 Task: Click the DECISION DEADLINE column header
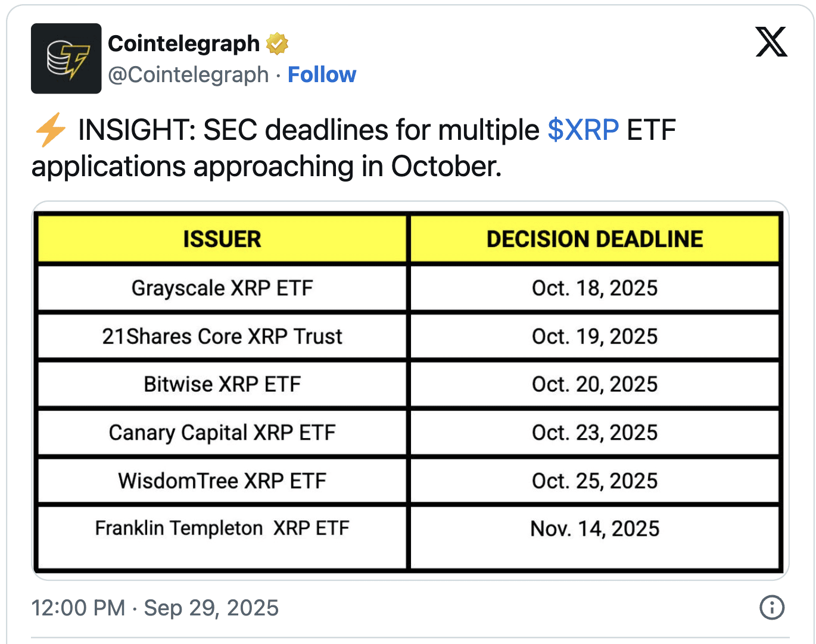pos(594,239)
